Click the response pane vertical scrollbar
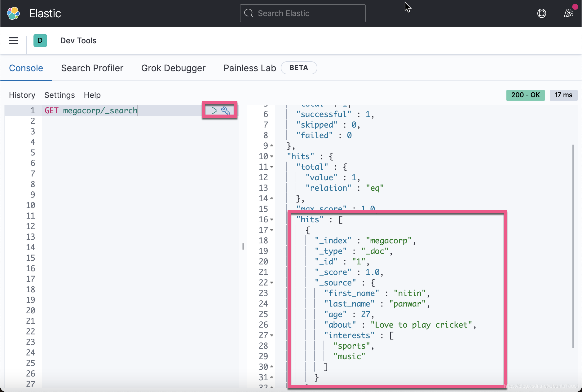582x392 pixels. pos(573,246)
